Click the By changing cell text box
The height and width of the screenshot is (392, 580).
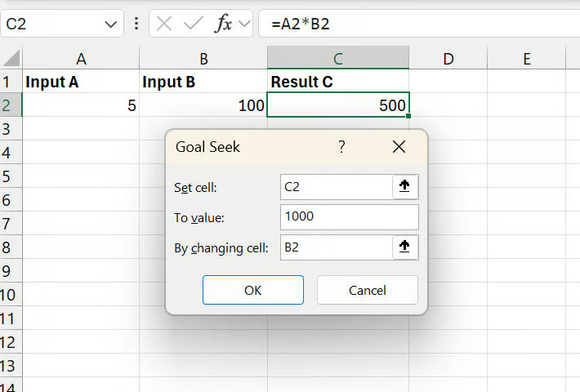pyautogui.click(x=335, y=247)
